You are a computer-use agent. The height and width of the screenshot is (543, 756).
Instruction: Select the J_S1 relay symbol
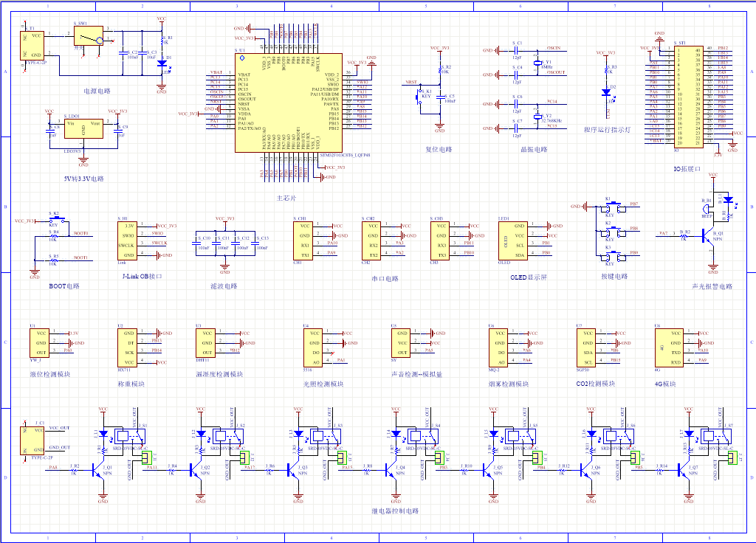tap(129, 436)
